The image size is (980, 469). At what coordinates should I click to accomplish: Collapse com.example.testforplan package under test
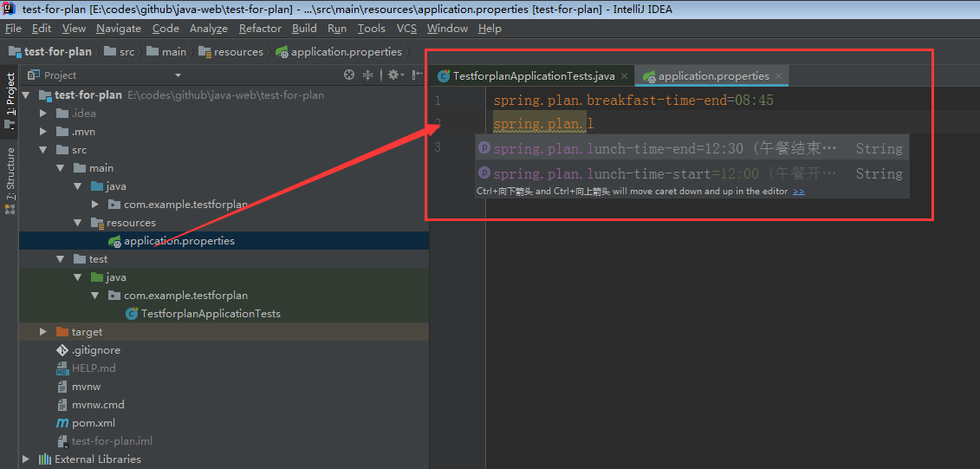click(95, 295)
